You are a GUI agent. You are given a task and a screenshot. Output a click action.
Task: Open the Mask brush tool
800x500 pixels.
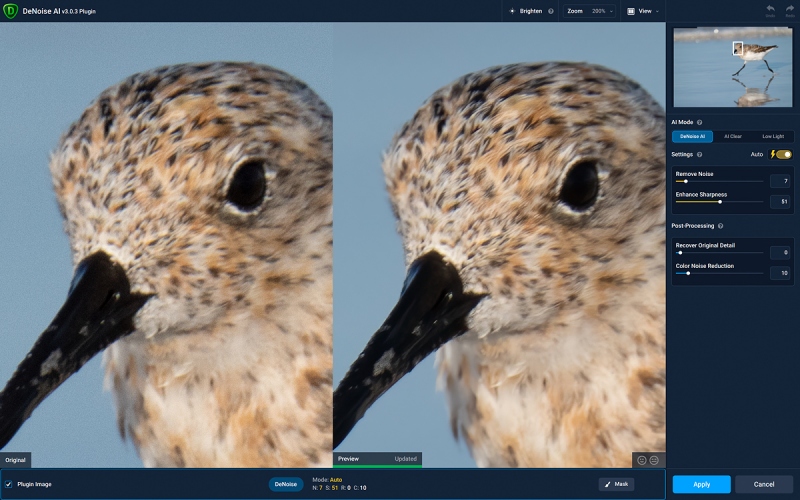pyautogui.click(x=616, y=484)
